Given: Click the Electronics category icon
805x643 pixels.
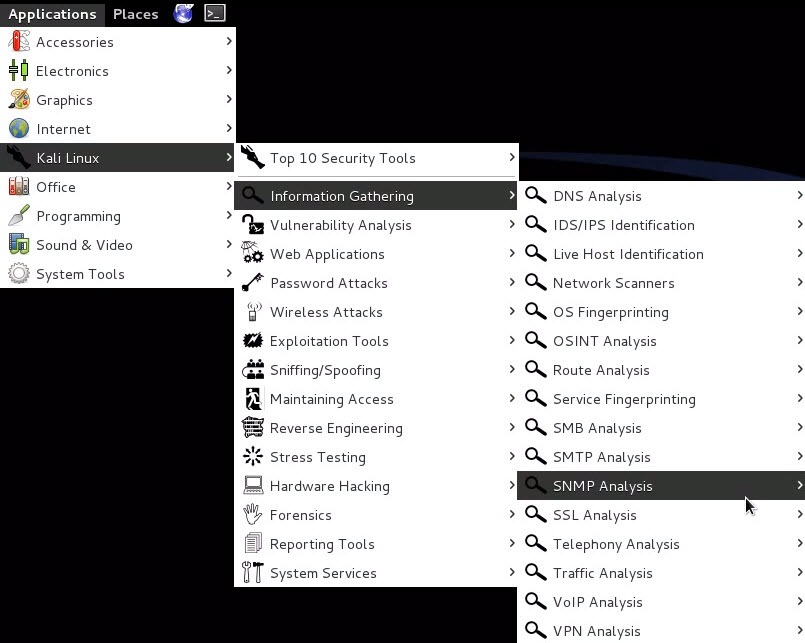Looking at the screenshot, I should coord(19,70).
